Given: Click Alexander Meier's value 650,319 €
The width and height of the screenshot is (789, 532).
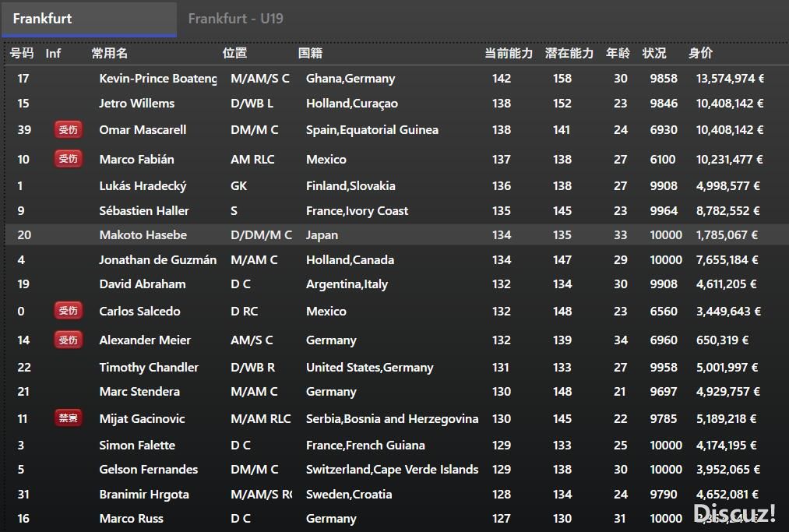Looking at the screenshot, I should pos(722,340).
